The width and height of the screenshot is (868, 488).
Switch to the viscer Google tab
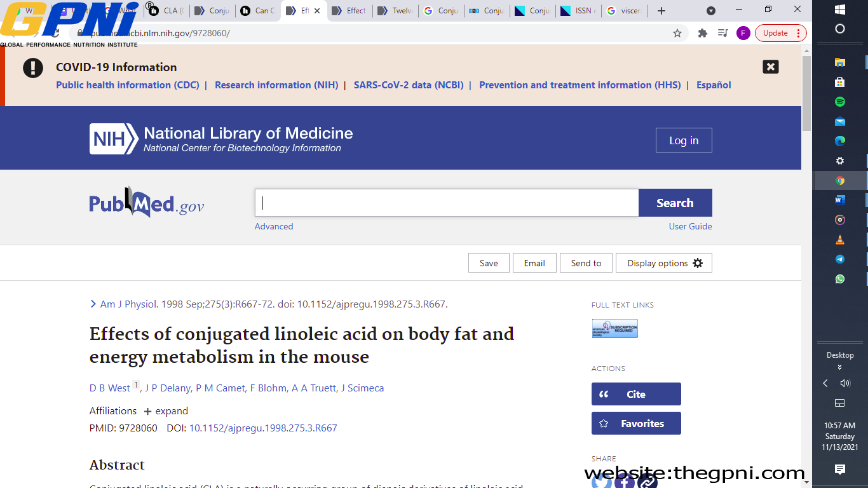625,11
